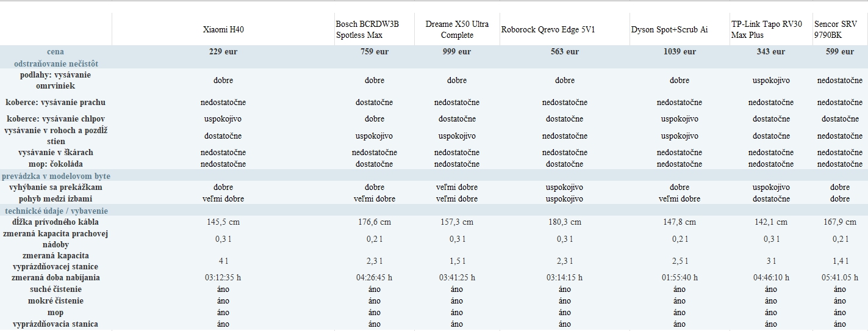Viewport: 868px width, 331px height.
Task: Click the 167,9 cm cable length
Action: point(840,222)
